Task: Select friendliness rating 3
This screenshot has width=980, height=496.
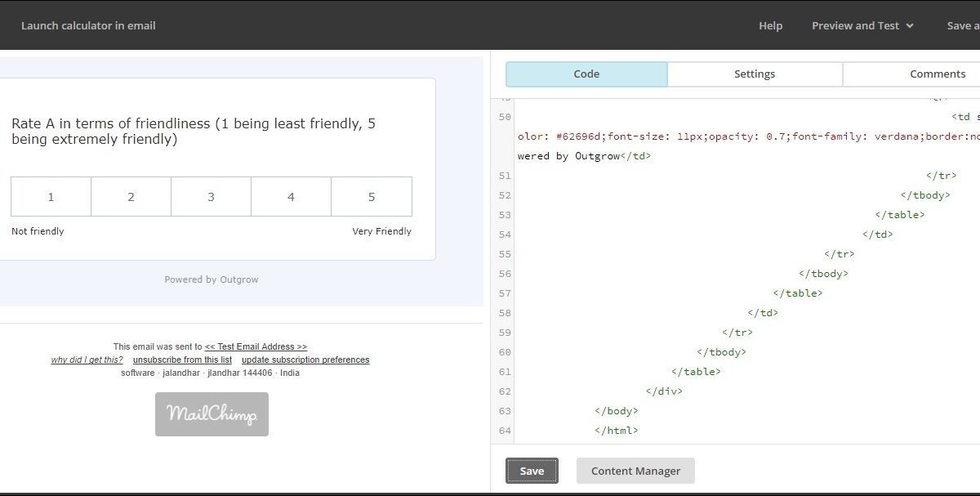Action: click(x=211, y=197)
